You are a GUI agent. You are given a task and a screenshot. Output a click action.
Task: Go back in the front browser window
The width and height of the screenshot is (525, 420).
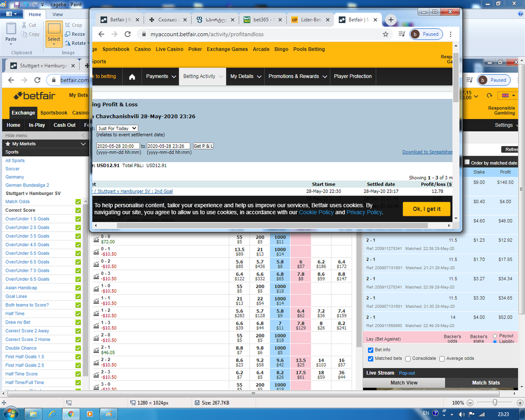tap(102, 34)
